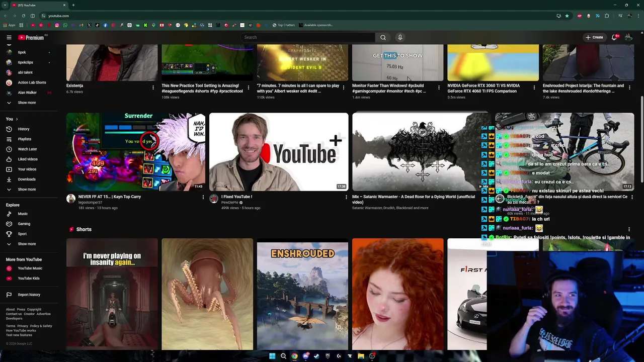Open Action Lab Shorts subscription
This screenshot has width=644, height=362.
click(x=32, y=82)
